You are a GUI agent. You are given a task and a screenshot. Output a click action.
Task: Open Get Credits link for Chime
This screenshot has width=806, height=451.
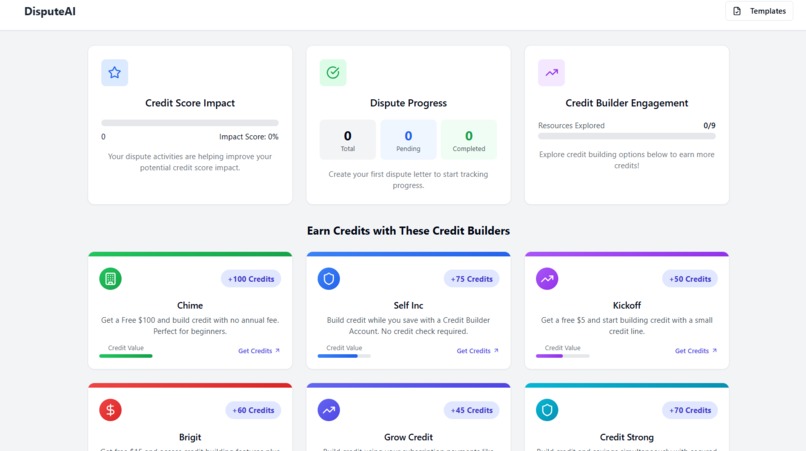[x=259, y=351]
